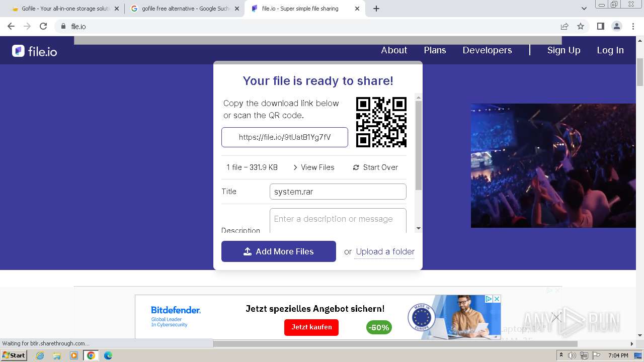The image size is (644, 362).
Task: Click Add More Files button
Action: tap(279, 251)
